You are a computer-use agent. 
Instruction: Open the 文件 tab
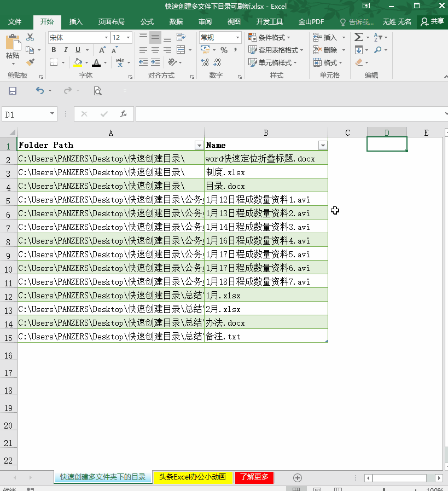15,21
